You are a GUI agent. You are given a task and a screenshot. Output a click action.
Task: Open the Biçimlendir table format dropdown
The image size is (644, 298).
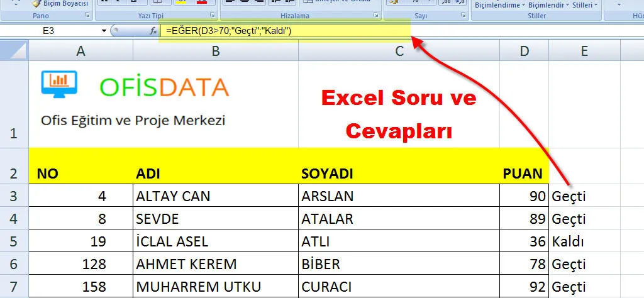tap(547, 5)
